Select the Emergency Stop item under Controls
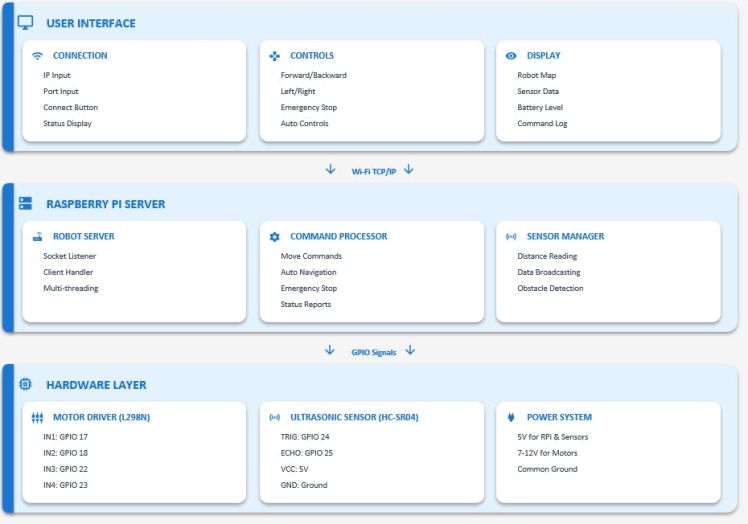The width and height of the screenshot is (748, 524). [x=309, y=107]
